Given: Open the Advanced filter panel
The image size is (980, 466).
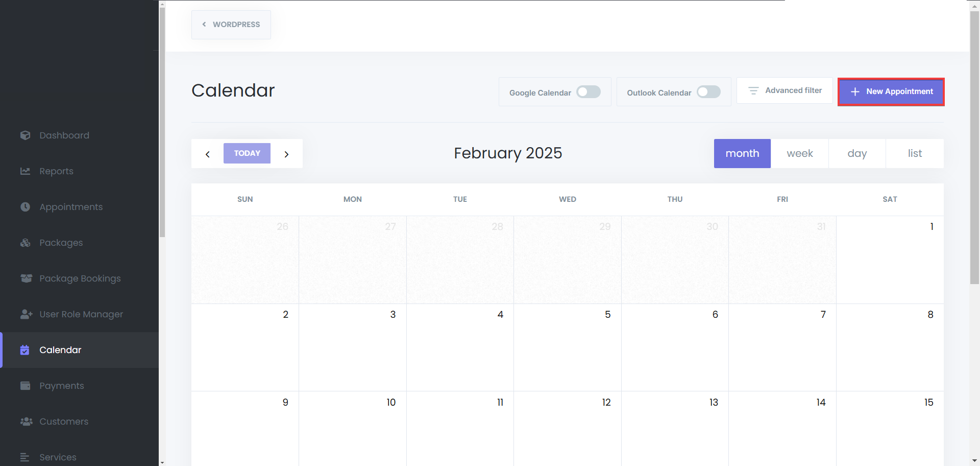Looking at the screenshot, I should (x=785, y=91).
